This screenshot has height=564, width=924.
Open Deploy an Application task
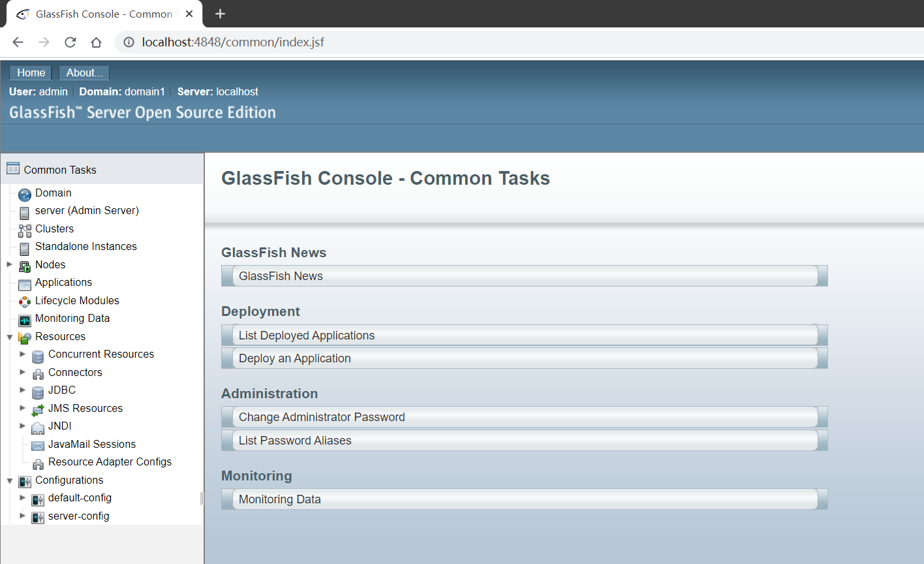(x=295, y=358)
